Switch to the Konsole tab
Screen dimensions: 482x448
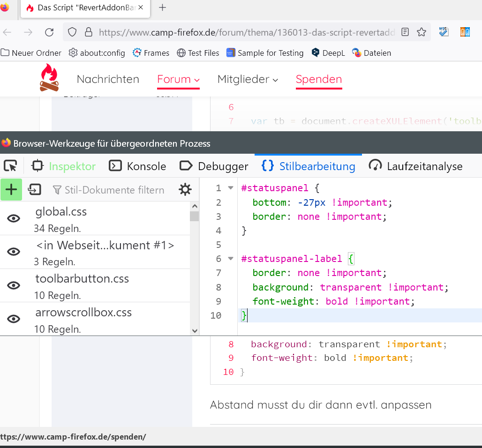point(137,166)
